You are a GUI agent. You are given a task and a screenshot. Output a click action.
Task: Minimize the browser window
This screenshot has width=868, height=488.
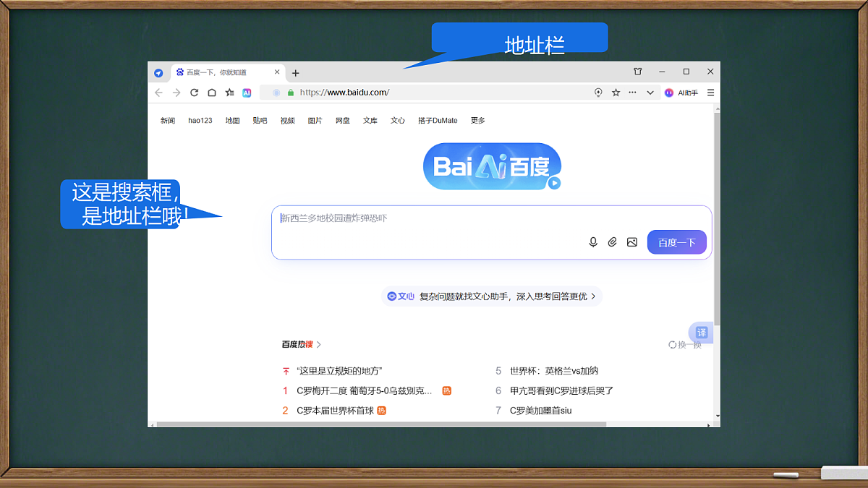(662, 72)
